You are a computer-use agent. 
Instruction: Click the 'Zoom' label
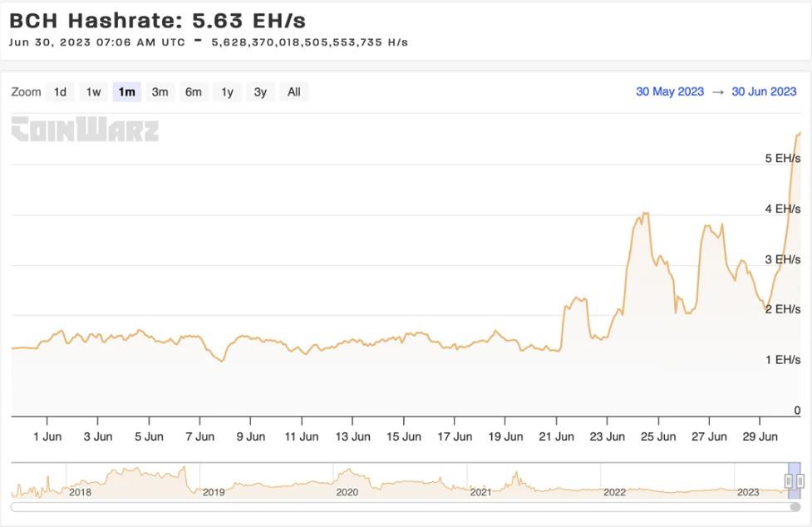[x=26, y=92]
